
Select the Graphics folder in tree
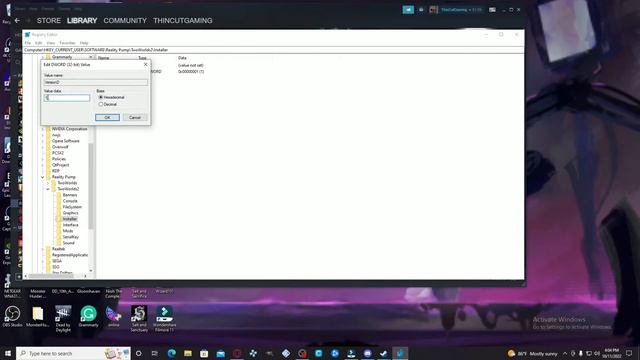coord(70,213)
